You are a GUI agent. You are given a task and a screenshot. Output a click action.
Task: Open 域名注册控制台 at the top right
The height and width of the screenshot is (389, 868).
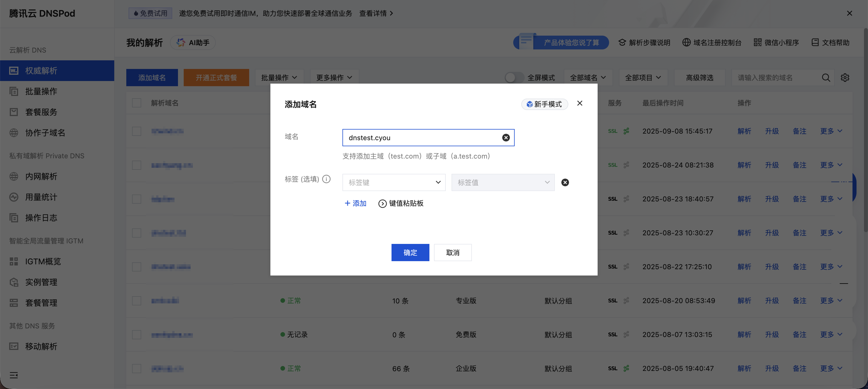(x=716, y=43)
